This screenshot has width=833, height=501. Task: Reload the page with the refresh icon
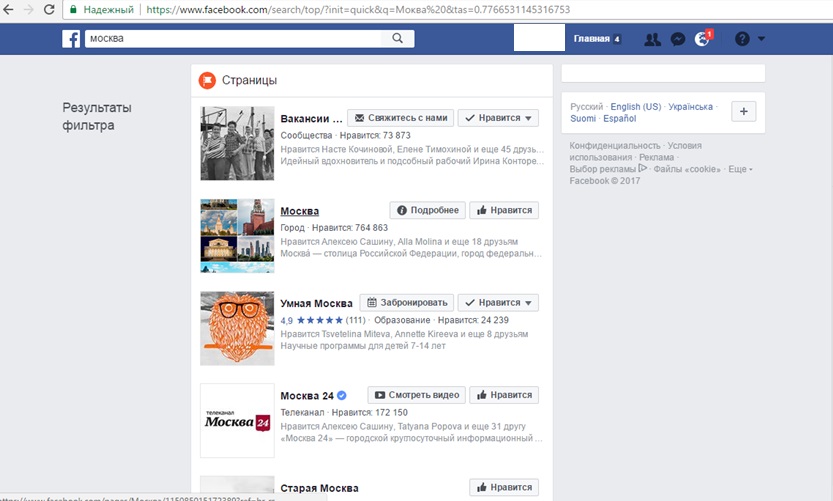tap(49, 10)
